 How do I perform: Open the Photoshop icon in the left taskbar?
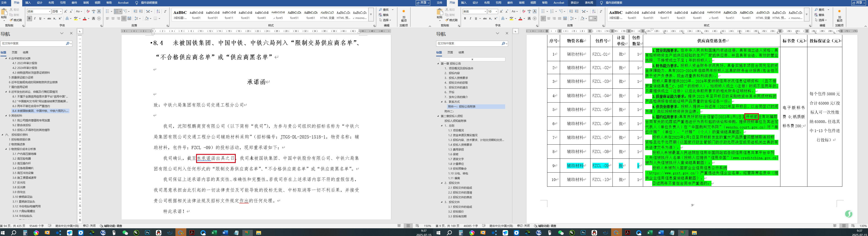[148, 233]
